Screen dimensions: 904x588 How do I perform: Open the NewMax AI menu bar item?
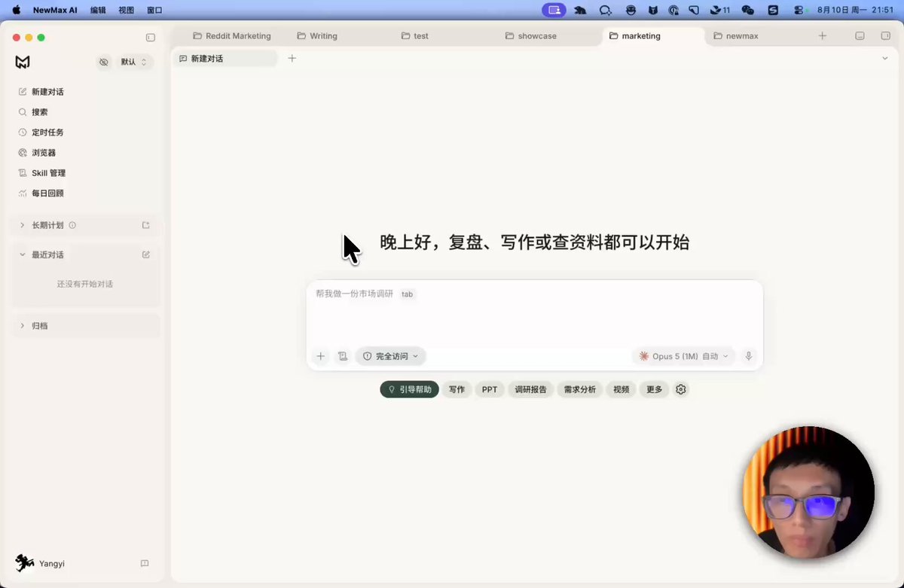point(55,11)
